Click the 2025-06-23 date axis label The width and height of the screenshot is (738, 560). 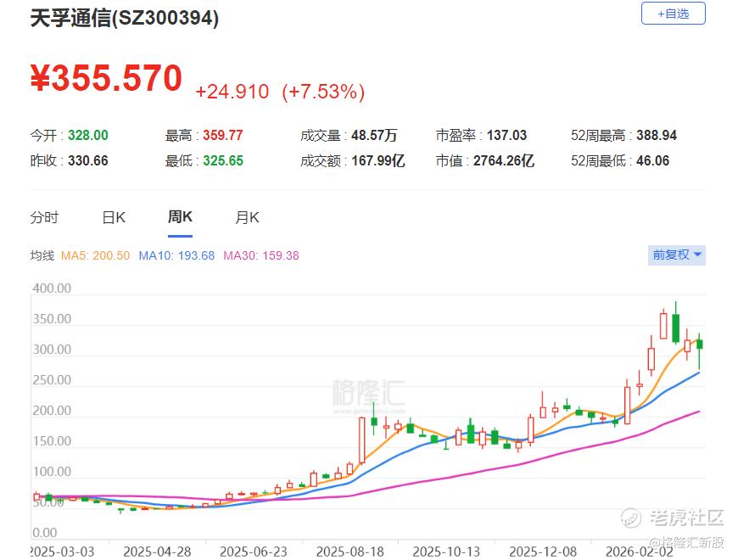click(x=254, y=552)
